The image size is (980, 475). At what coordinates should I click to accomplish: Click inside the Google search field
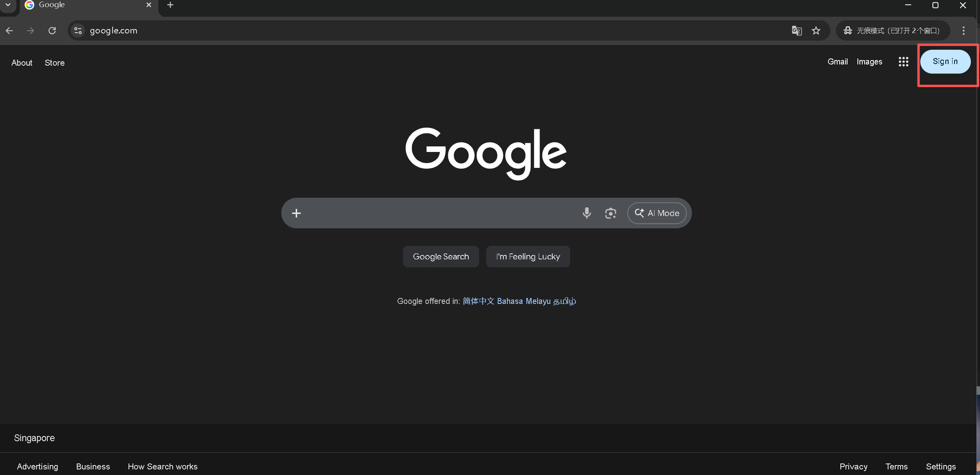point(438,213)
